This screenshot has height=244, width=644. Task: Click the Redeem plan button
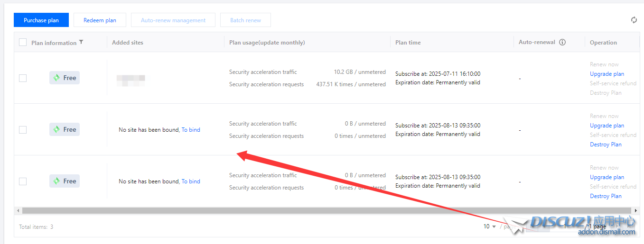tap(100, 20)
